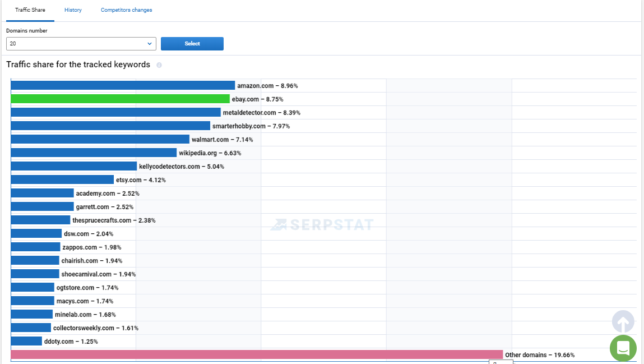The image size is (644, 364).
Task: Click the wikipedia.org – 6.63% label
Action: 210,153
